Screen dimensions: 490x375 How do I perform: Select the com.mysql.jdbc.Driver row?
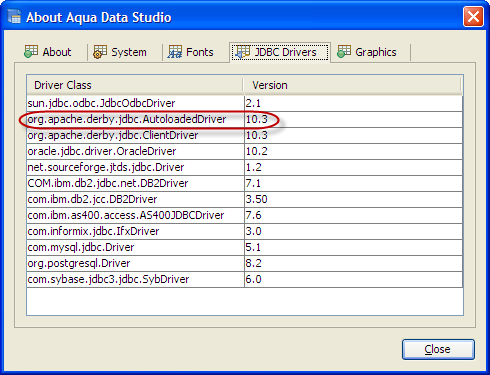pyautogui.click(x=245, y=247)
